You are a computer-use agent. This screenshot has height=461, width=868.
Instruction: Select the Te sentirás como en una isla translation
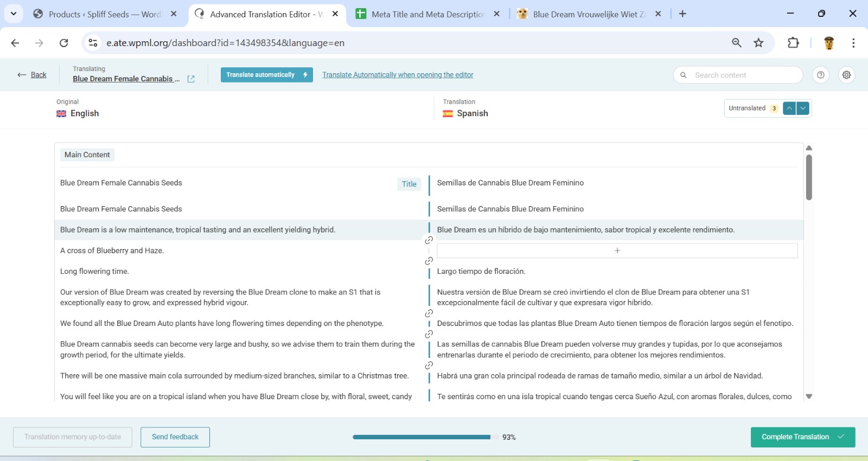point(615,396)
